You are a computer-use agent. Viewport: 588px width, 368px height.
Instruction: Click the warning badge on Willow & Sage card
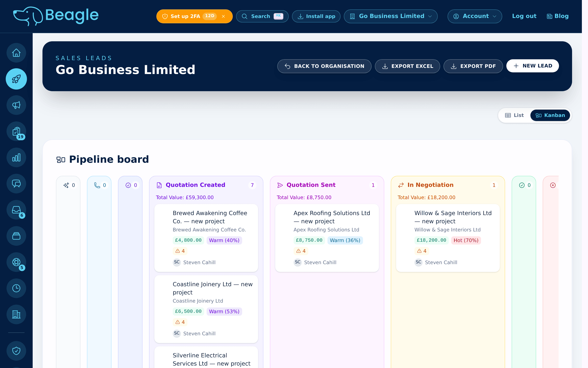coord(422,251)
